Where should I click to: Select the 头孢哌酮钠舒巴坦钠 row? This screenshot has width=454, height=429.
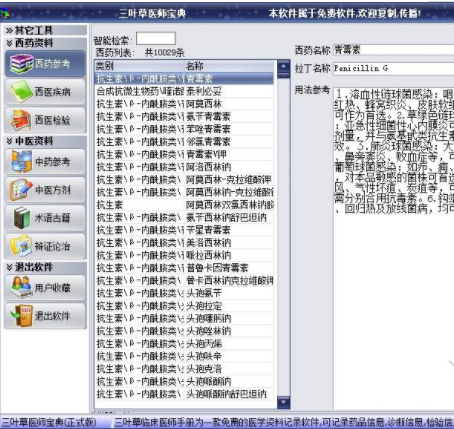coord(184,394)
